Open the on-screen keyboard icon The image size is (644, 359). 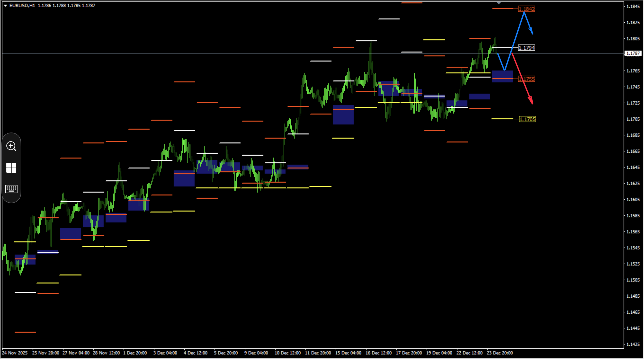point(11,189)
